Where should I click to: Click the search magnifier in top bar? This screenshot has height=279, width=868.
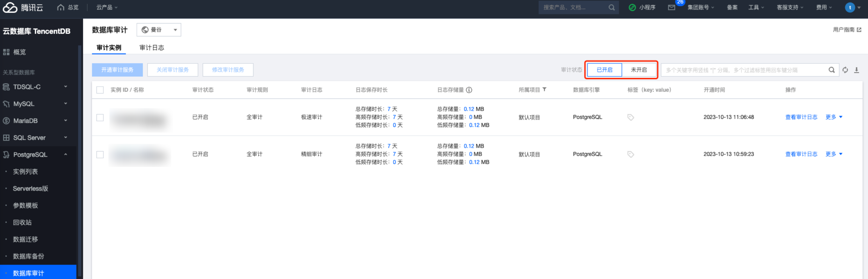(612, 7)
